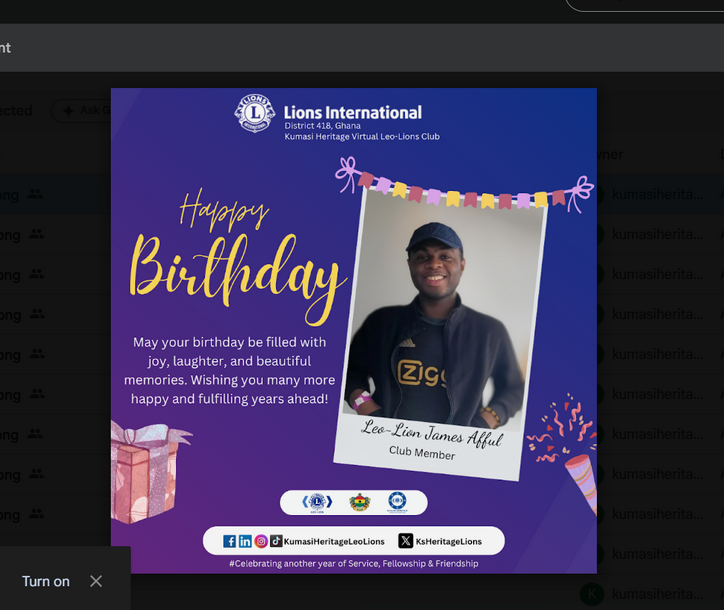Click the Ghana coat of arms emblem

(360, 502)
